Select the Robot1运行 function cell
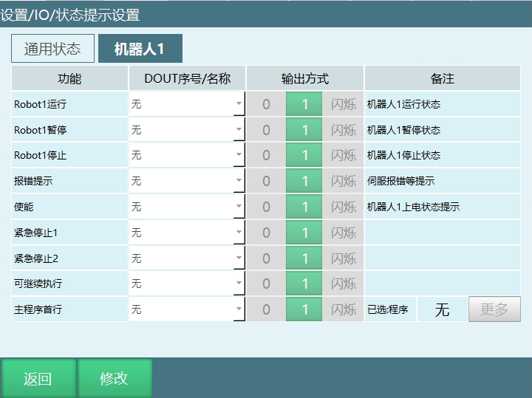Image resolution: width=532 pixels, height=398 pixels. tap(69, 103)
